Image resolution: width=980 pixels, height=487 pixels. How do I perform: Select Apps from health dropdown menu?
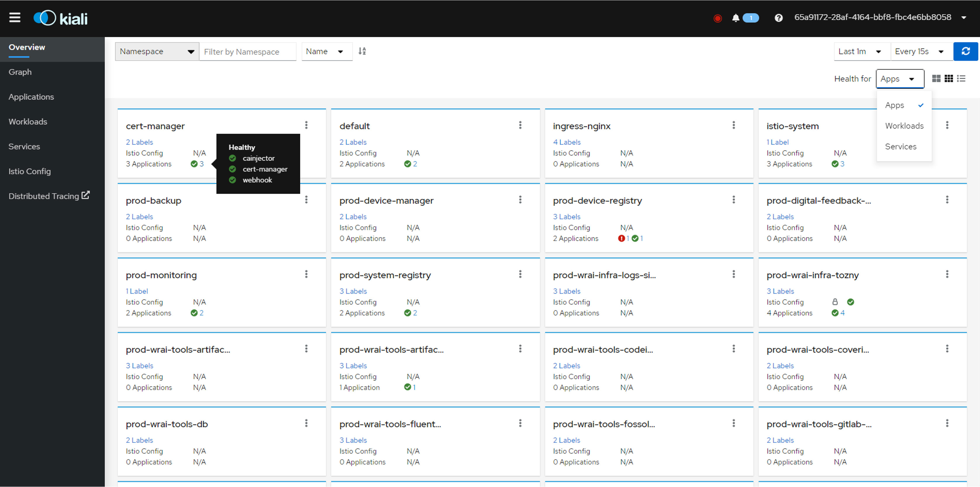(895, 105)
